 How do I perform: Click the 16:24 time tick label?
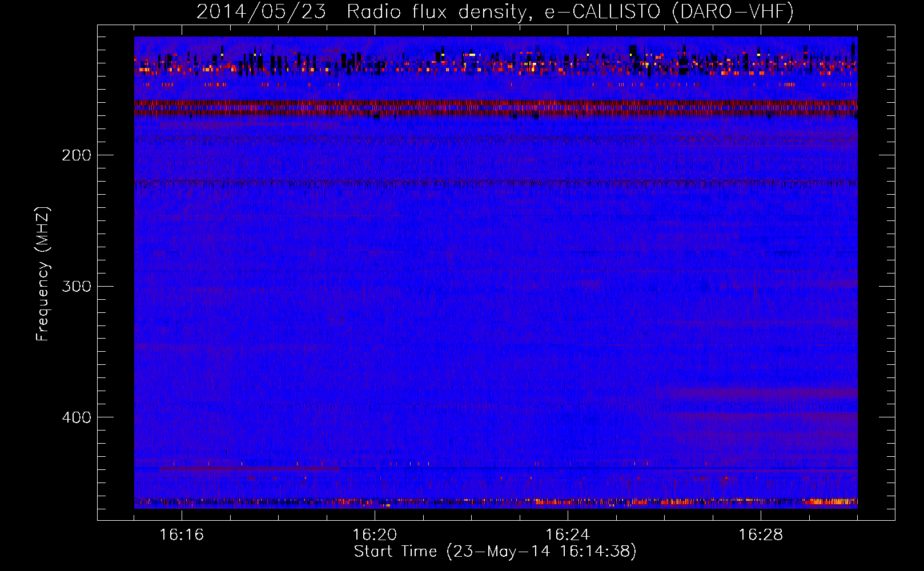coord(568,535)
